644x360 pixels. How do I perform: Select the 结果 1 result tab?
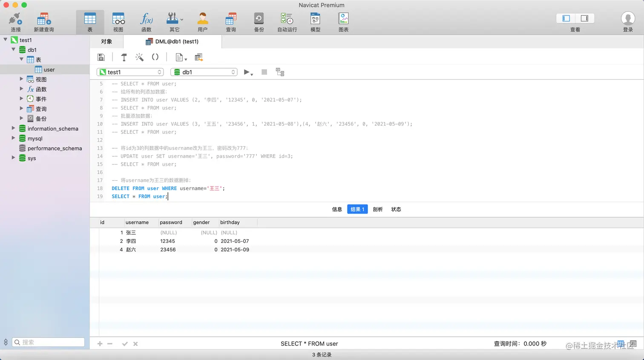tap(357, 209)
